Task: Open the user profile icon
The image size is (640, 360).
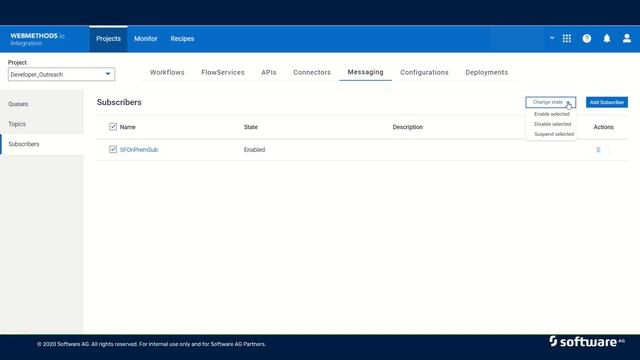Action: pyautogui.click(x=627, y=38)
